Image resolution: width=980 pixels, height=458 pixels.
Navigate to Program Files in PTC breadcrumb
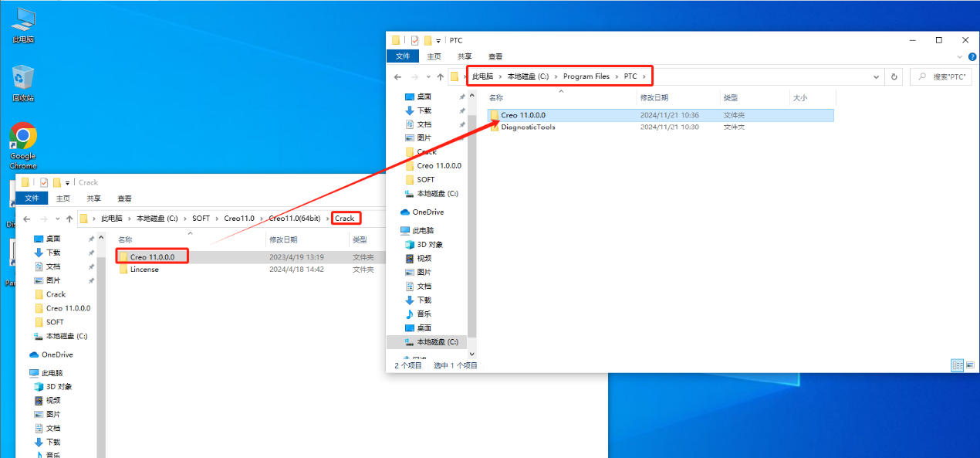(x=586, y=76)
